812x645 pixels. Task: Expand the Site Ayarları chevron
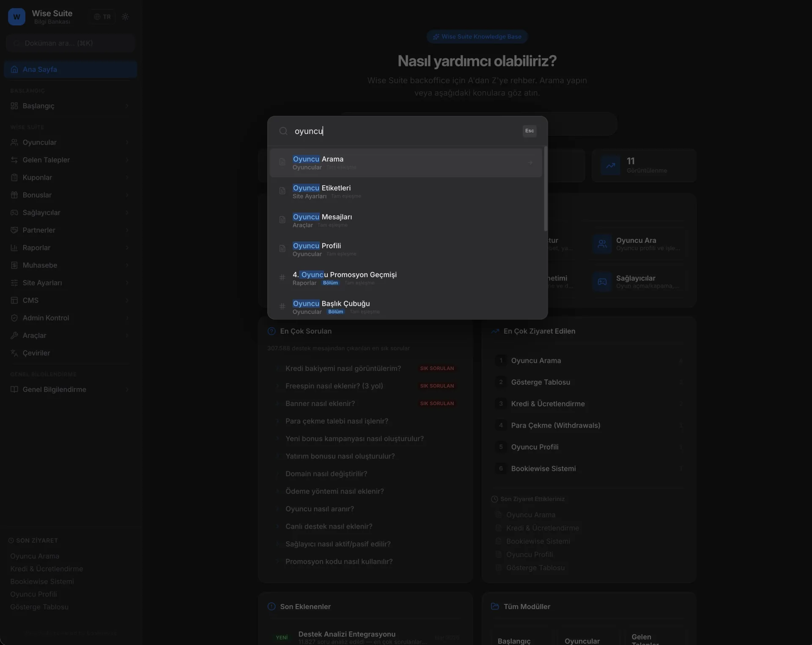127,283
